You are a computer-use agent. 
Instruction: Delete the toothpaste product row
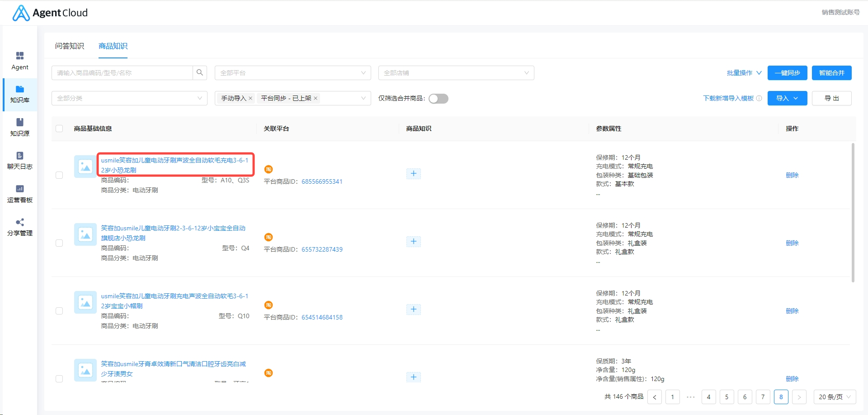point(792,379)
